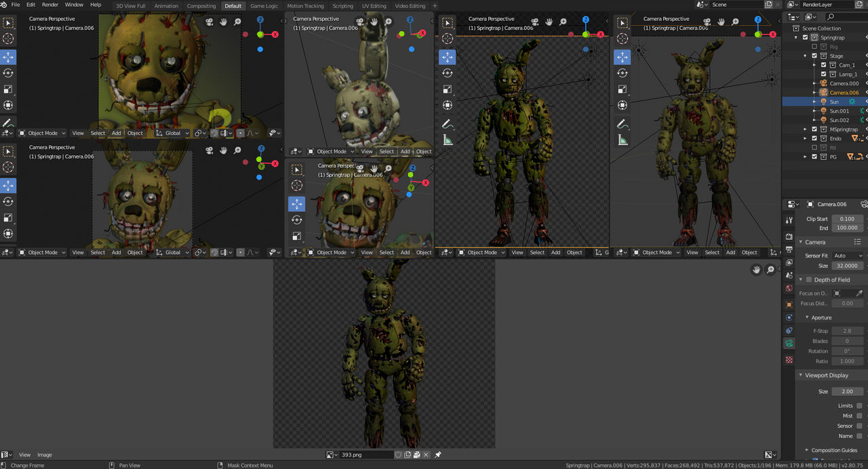Click the open image folder icon
The width and height of the screenshot is (868, 469).
(416, 455)
